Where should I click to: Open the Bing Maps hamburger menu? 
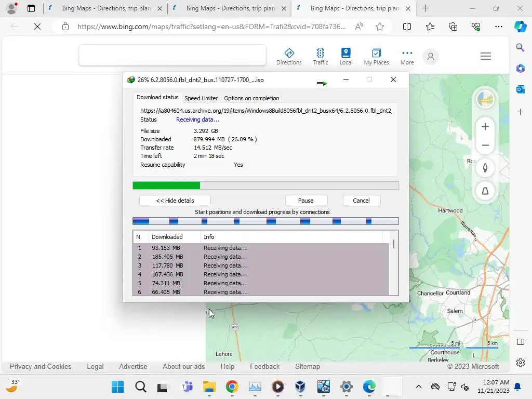tap(486, 56)
